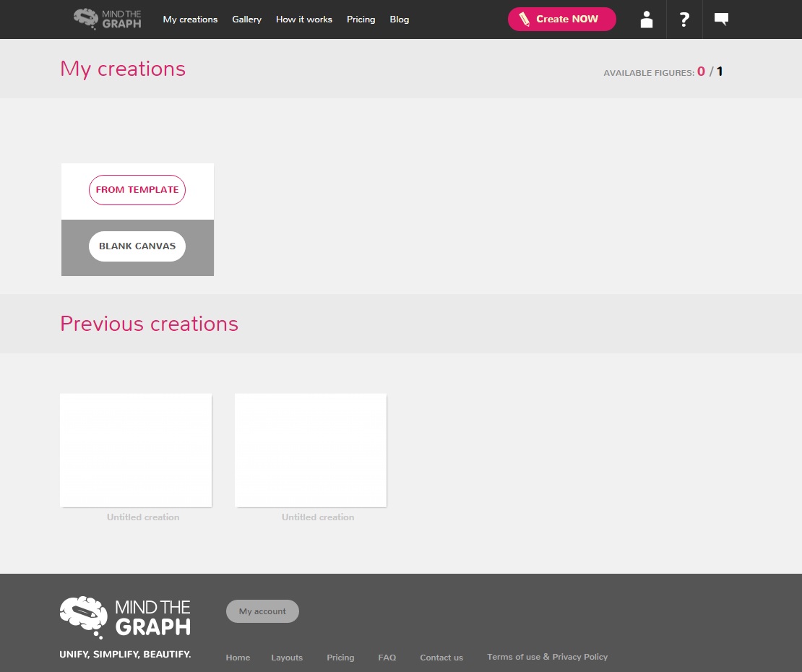Open the account profile icon
This screenshot has width=802, height=672.
646,20
